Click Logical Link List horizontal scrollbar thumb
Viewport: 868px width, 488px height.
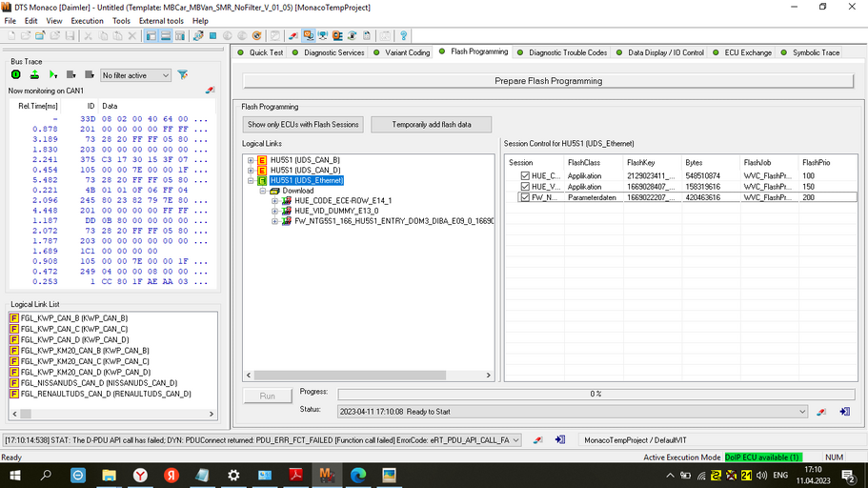click(26, 414)
